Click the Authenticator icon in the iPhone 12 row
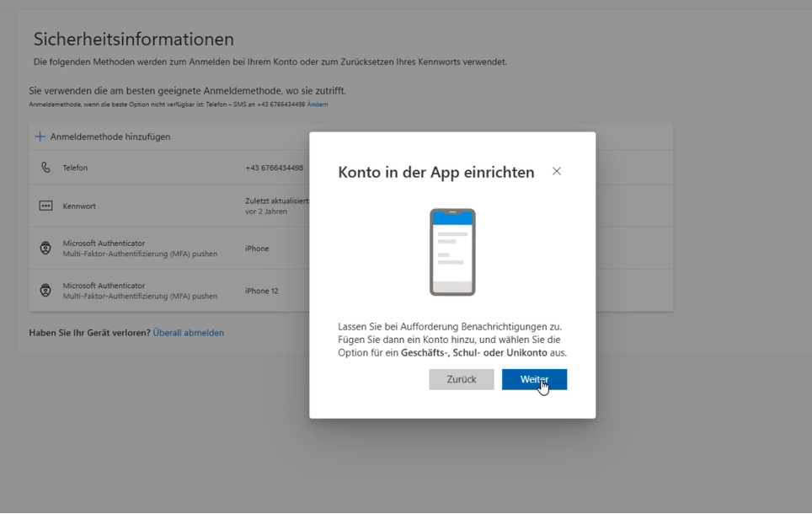812x514 pixels. 45,290
